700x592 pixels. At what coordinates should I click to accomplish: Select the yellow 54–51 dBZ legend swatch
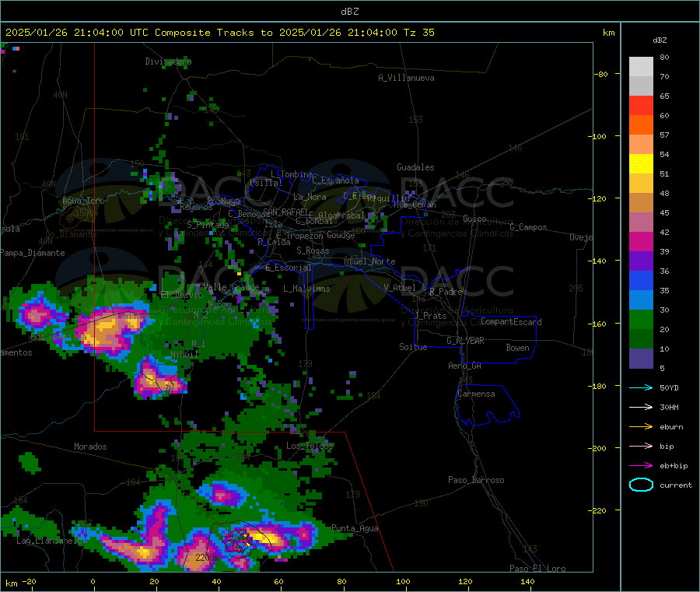click(x=641, y=164)
